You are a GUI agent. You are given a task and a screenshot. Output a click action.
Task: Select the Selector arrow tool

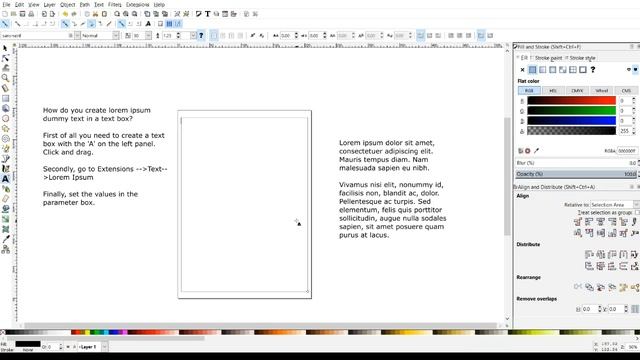[x=5, y=48]
